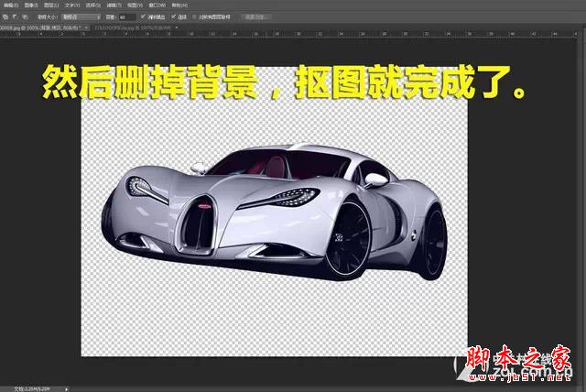Toggle the 连续 contiguous checkbox
This screenshot has width=586, height=392.
[x=173, y=16]
